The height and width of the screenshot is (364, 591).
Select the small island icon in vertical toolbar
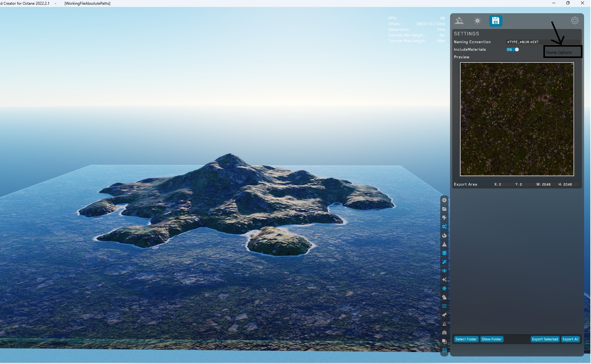click(x=444, y=324)
